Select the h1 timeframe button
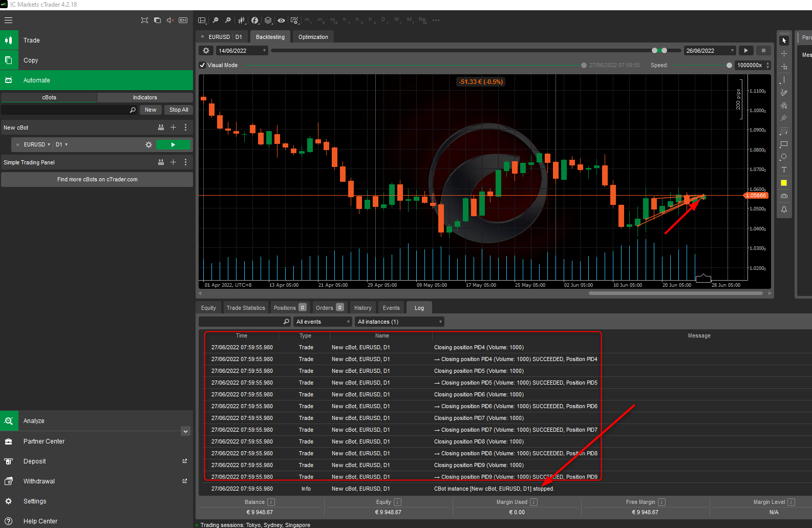 coord(346,20)
